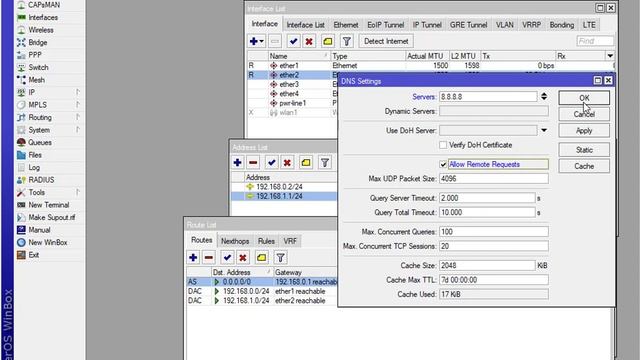The image size is (640, 360).
Task: Select the ether1 row in Interface List
Action: [x=430, y=66]
